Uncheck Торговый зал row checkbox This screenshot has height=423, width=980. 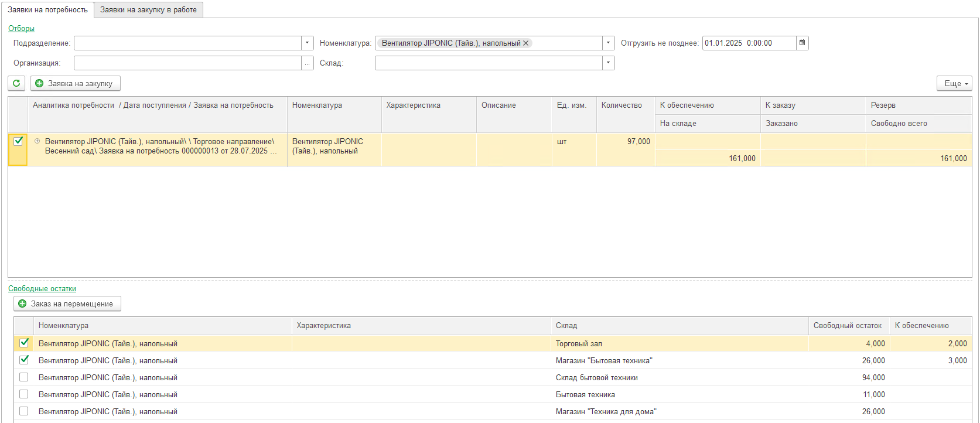pyautogui.click(x=24, y=343)
